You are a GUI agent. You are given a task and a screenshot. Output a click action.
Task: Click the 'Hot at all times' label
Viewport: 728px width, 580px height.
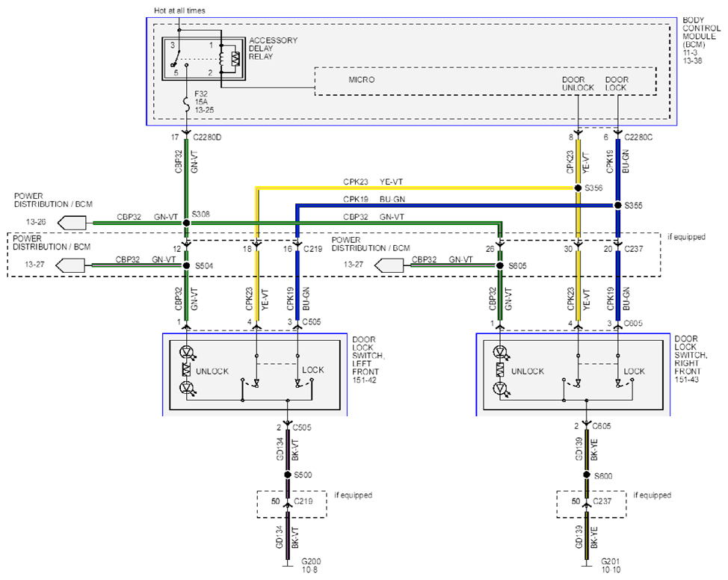coord(179,10)
